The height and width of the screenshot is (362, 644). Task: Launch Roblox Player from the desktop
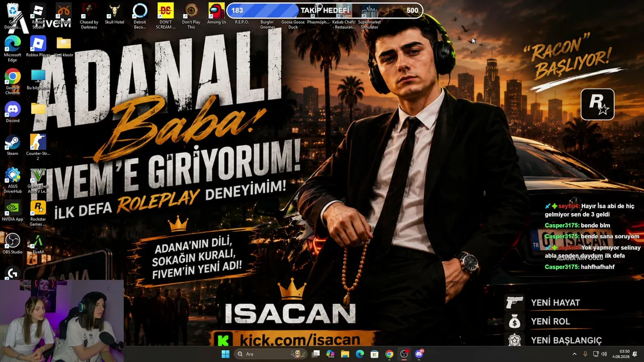click(x=38, y=47)
